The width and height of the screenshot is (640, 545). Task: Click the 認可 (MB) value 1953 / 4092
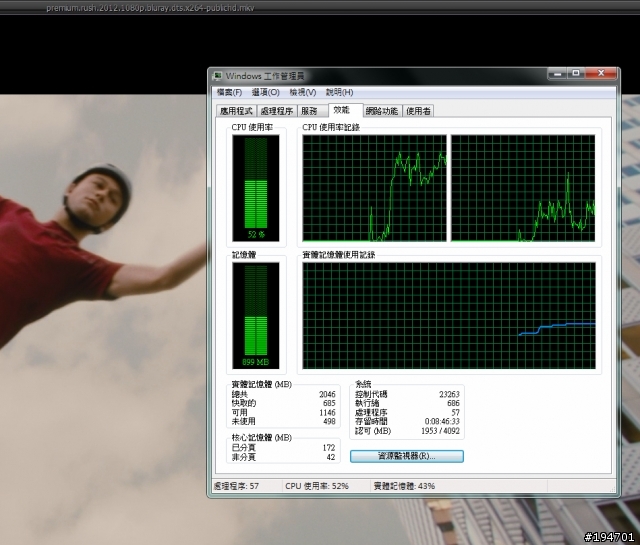(440, 431)
